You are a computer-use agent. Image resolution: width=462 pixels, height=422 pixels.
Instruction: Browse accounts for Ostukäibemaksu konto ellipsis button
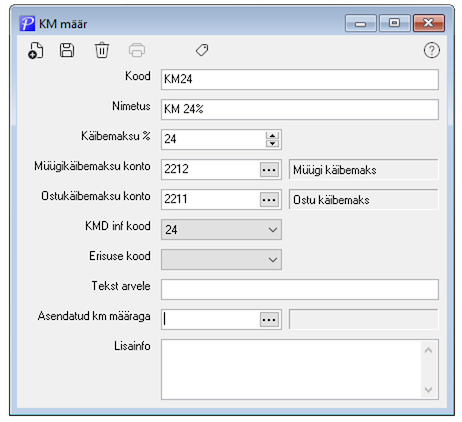[269, 200]
